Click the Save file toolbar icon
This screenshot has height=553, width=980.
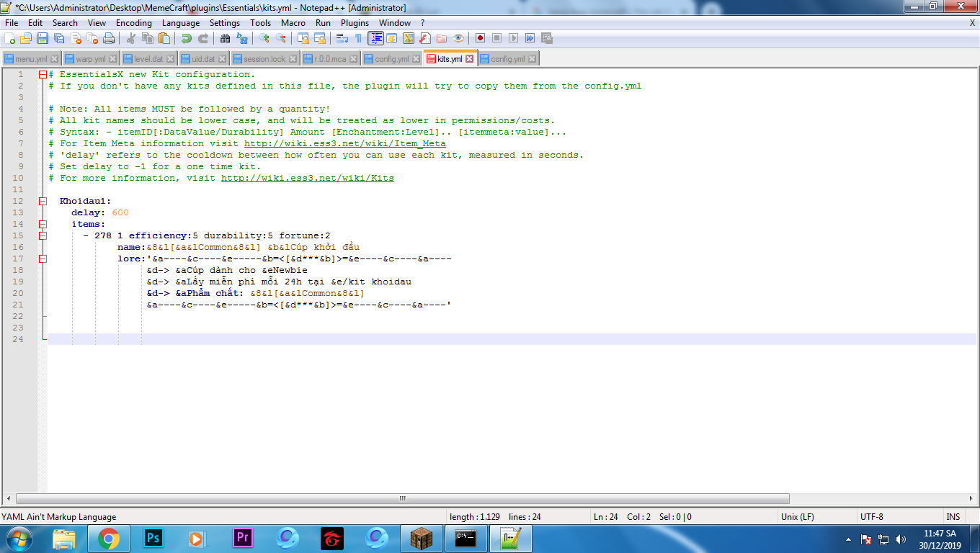point(43,38)
